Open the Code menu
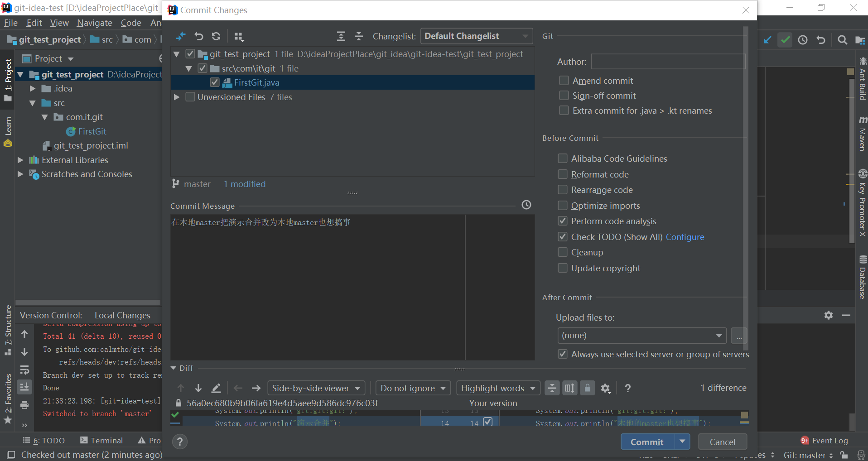Screen dimensions: 868x461 (131, 23)
